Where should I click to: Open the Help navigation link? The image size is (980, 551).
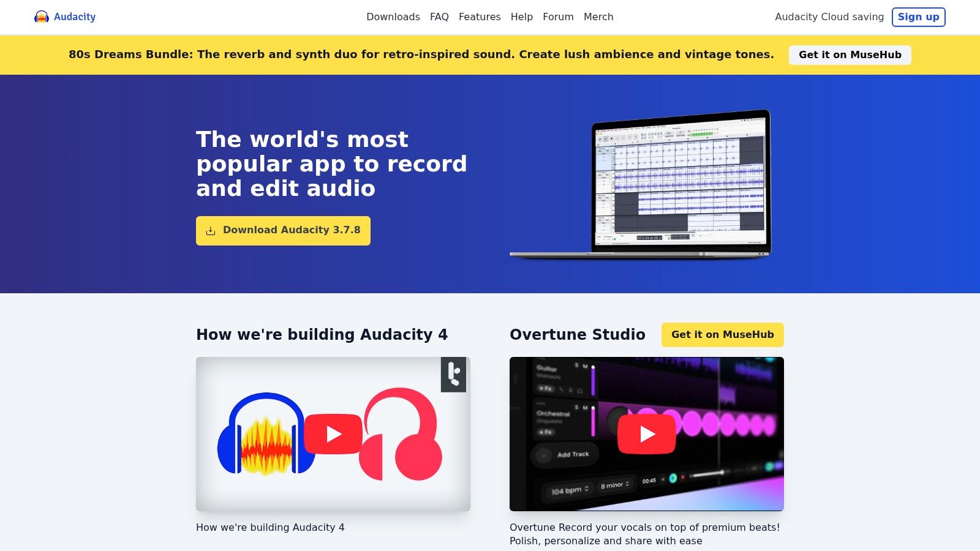point(522,17)
